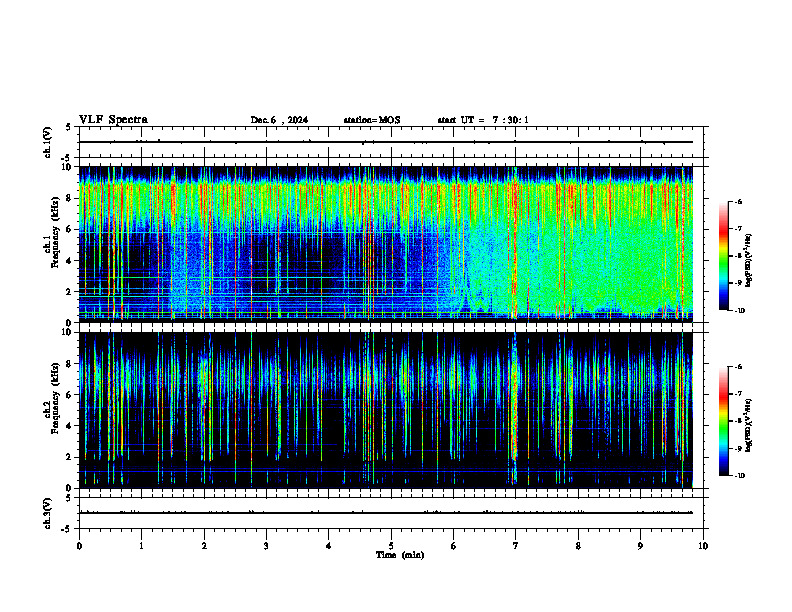Click the "-10" tick on the ch.1 color bar

pos(739,311)
